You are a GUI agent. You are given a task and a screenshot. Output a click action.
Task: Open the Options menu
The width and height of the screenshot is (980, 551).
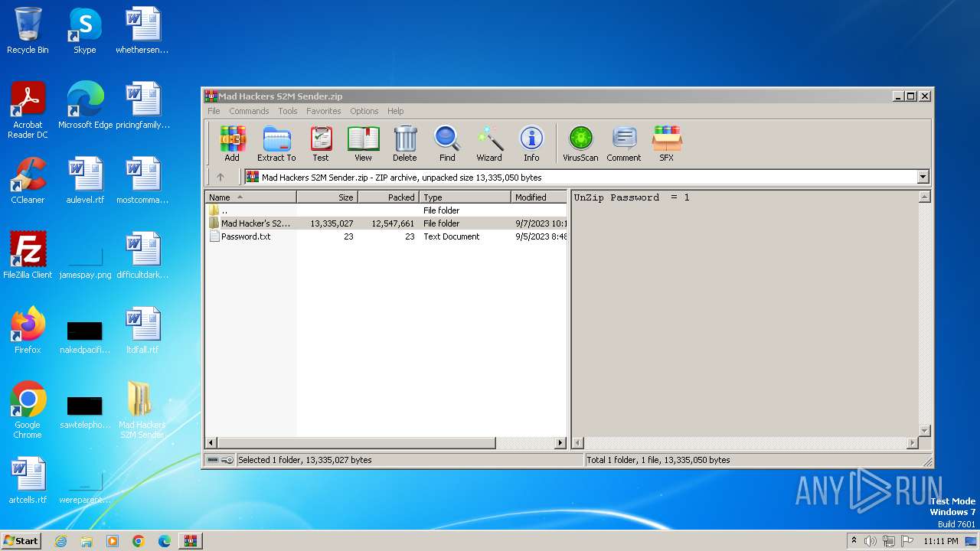click(x=364, y=111)
